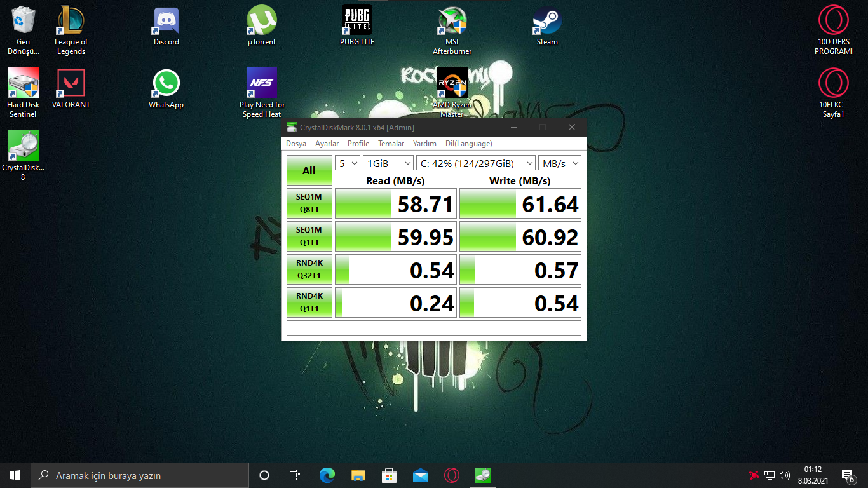Click the Read (MB/s) column header

395,181
